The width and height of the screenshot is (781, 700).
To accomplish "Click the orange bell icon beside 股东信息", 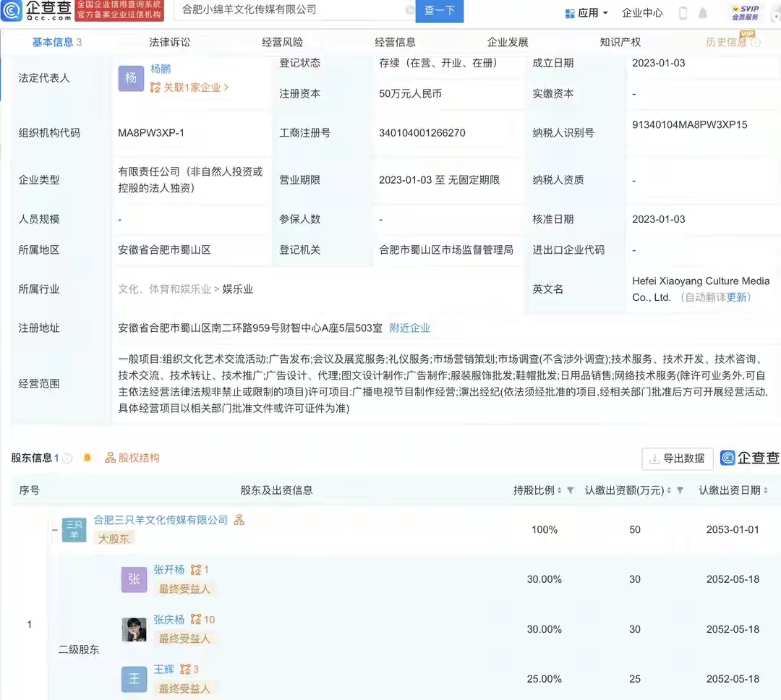I will pyautogui.click(x=88, y=458).
